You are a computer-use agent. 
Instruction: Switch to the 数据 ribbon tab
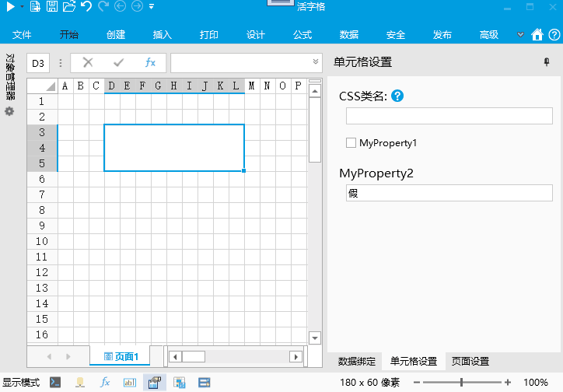click(349, 35)
